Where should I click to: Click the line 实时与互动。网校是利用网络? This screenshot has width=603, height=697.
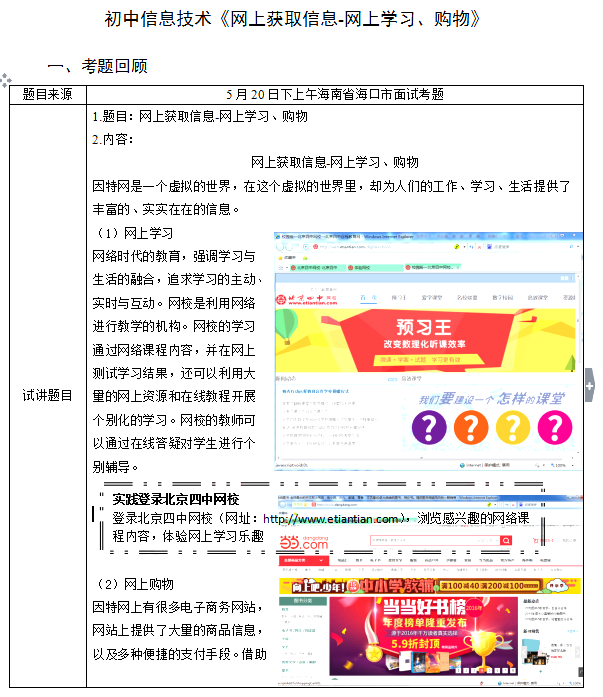click(x=174, y=303)
